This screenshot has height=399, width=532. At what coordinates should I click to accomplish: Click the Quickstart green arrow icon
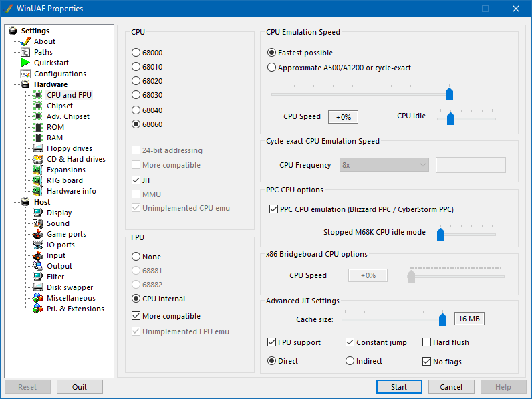click(x=25, y=63)
